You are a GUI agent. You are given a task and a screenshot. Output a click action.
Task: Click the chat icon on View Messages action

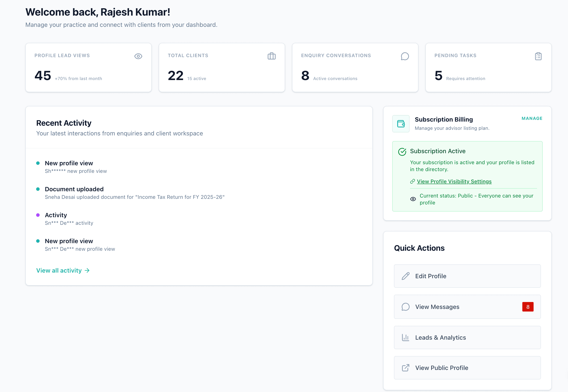[405, 307]
